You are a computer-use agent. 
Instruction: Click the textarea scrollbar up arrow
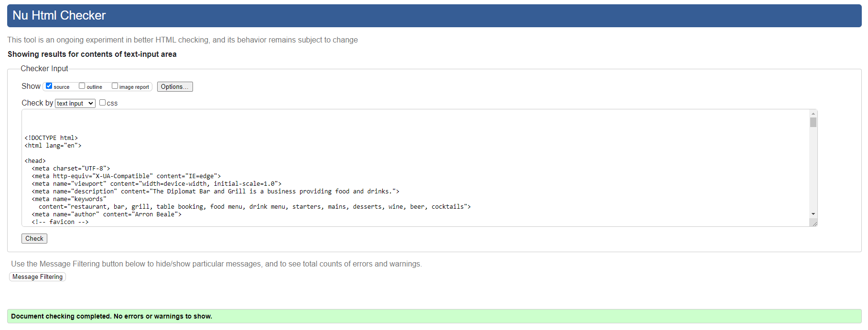[813, 114]
